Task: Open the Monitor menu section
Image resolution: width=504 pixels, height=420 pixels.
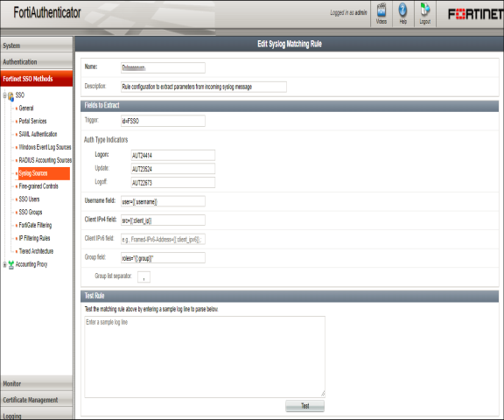Action: (37, 383)
